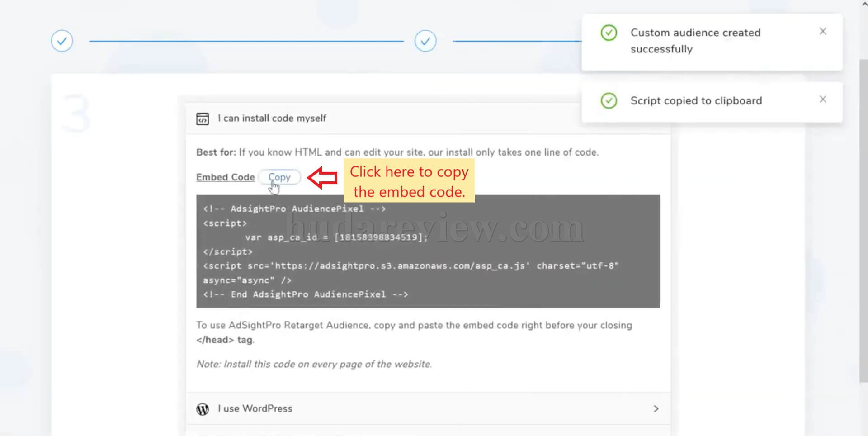
Task: Click the 'Best for:' description text
Action: tap(397, 152)
